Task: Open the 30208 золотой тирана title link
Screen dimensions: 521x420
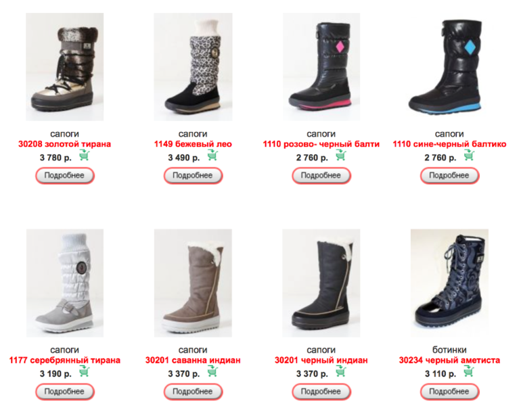Action: [65, 144]
